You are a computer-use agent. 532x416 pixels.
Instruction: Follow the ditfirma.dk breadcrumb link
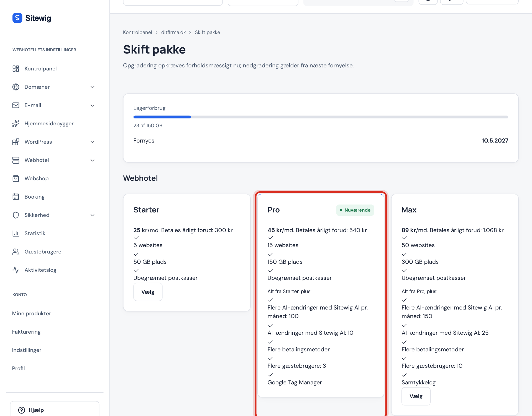pos(173,32)
